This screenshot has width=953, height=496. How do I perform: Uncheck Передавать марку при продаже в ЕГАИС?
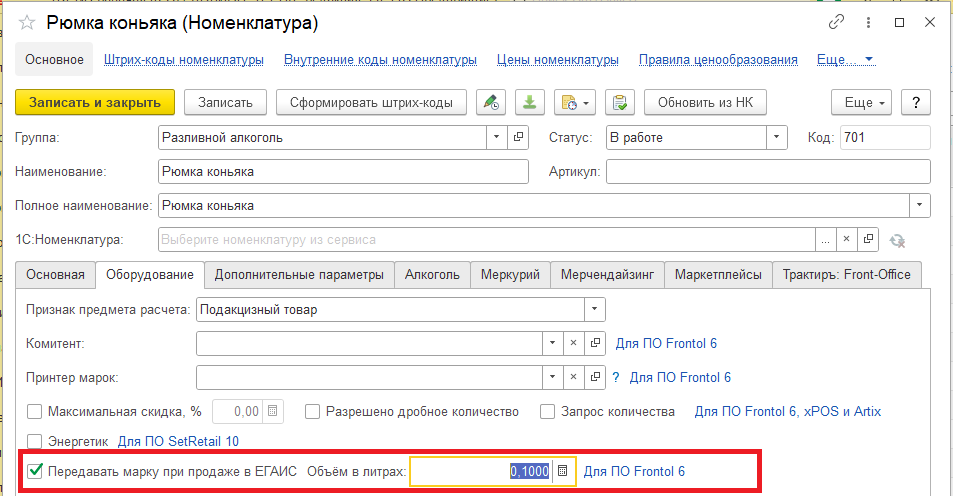click(x=35, y=471)
